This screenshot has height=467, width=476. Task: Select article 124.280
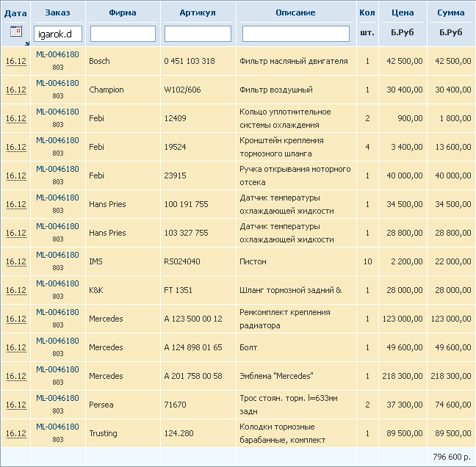pos(178,433)
